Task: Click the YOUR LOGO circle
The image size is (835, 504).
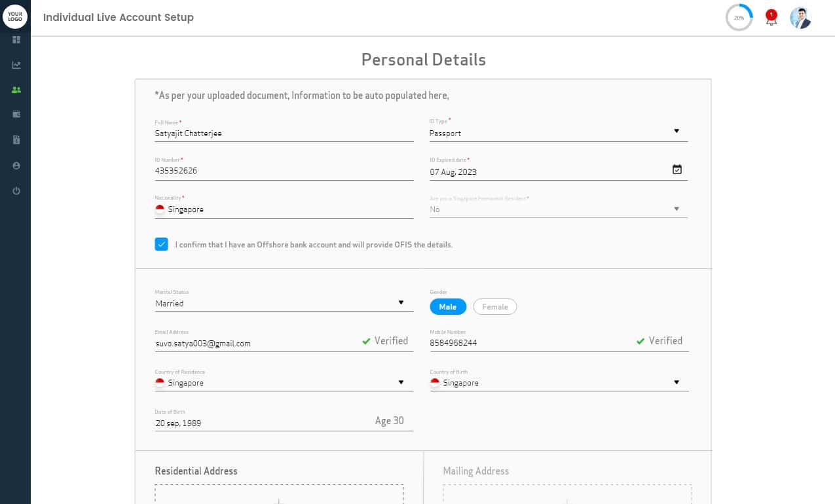Action: pyautogui.click(x=15, y=17)
